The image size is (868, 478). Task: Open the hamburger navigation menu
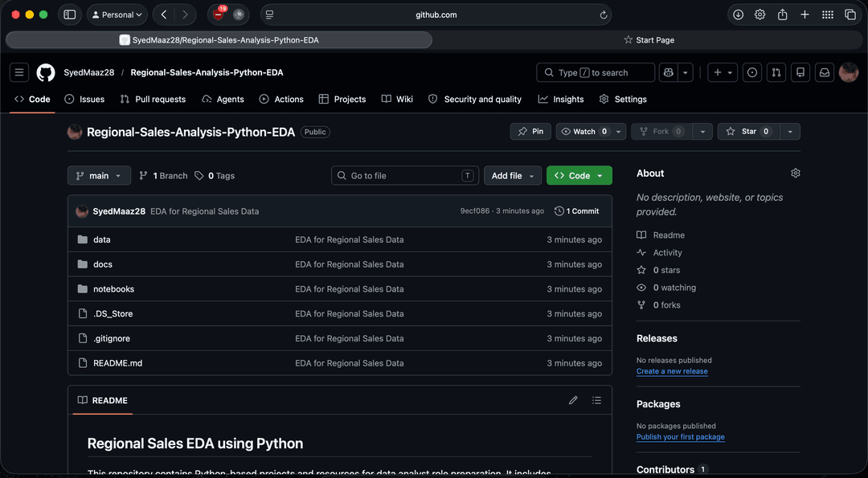19,72
